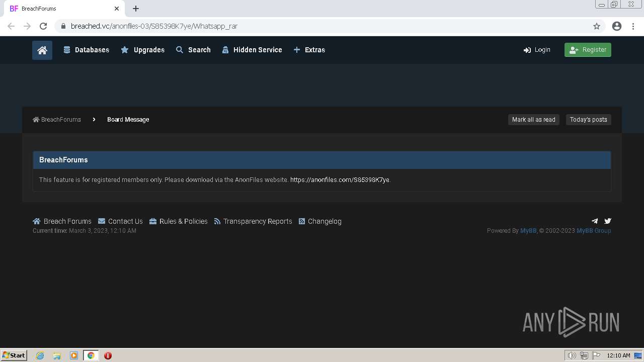Viewport: 644px width, 362px height.
Task: Click the browser Forward arrow
Action: click(x=27, y=26)
